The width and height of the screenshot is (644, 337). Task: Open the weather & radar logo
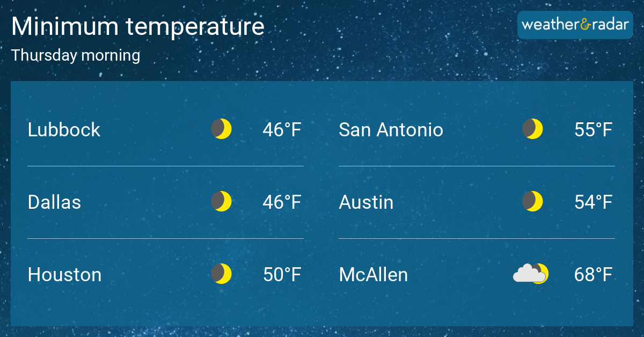(575, 25)
